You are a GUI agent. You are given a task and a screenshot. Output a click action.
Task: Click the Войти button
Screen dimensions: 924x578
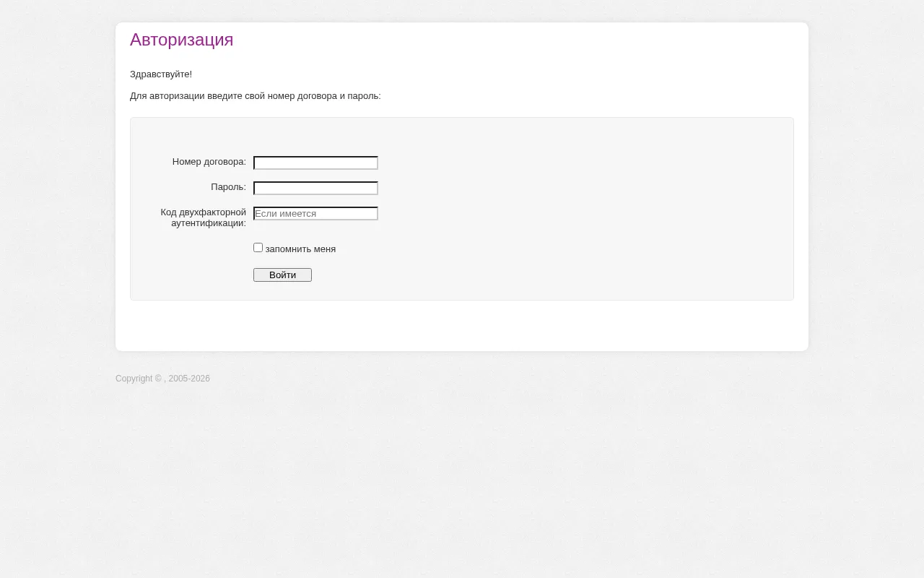[x=282, y=275]
